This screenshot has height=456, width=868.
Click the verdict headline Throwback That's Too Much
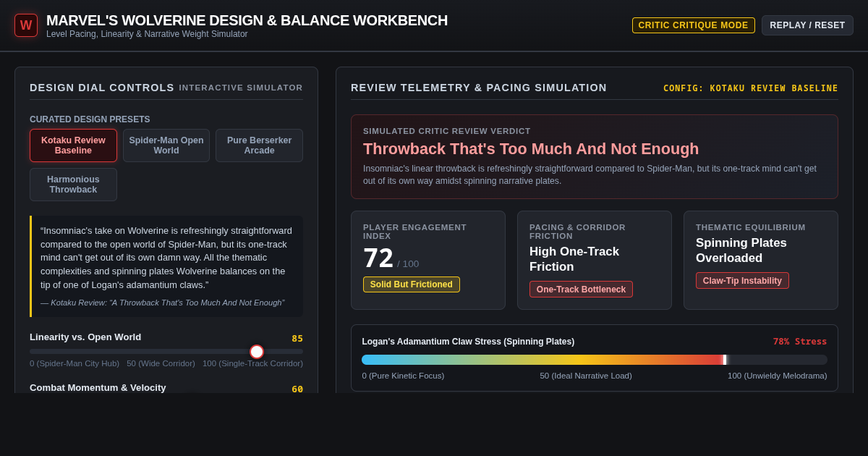point(531,149)
